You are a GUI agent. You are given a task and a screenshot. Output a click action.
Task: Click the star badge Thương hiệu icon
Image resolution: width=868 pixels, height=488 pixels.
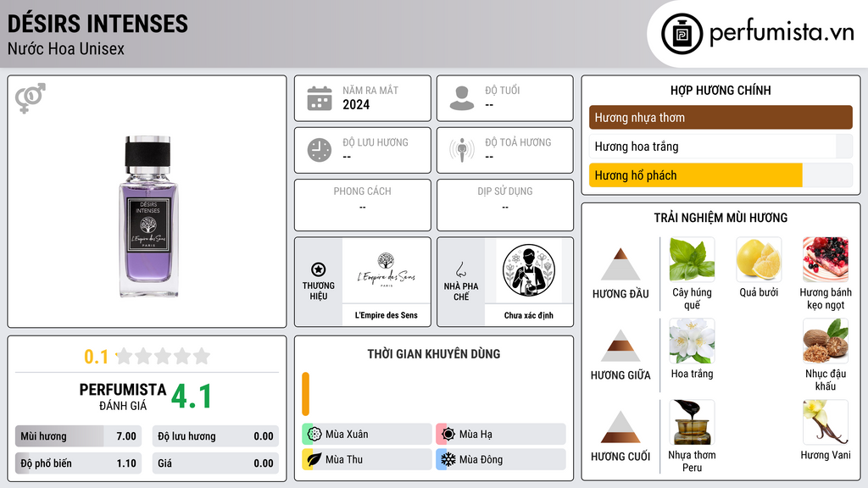[319, 269]
